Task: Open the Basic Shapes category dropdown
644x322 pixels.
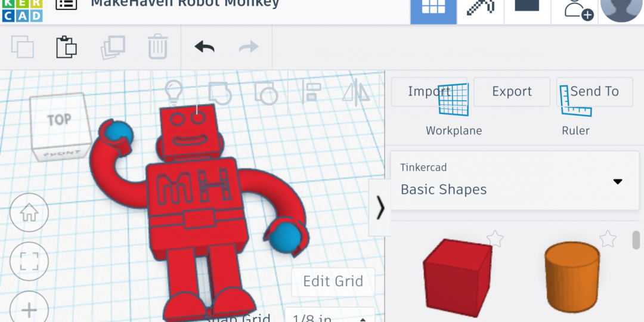Action: point(515,181)
